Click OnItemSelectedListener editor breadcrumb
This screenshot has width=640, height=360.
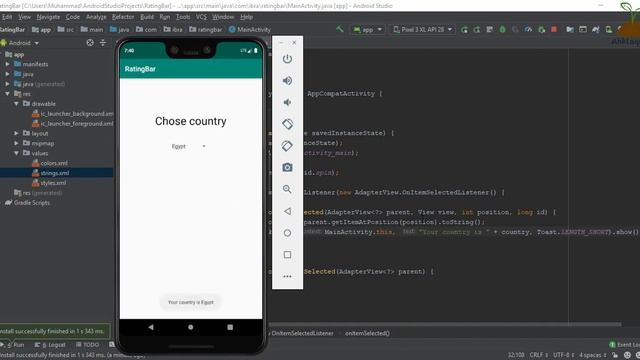[302, 333]
